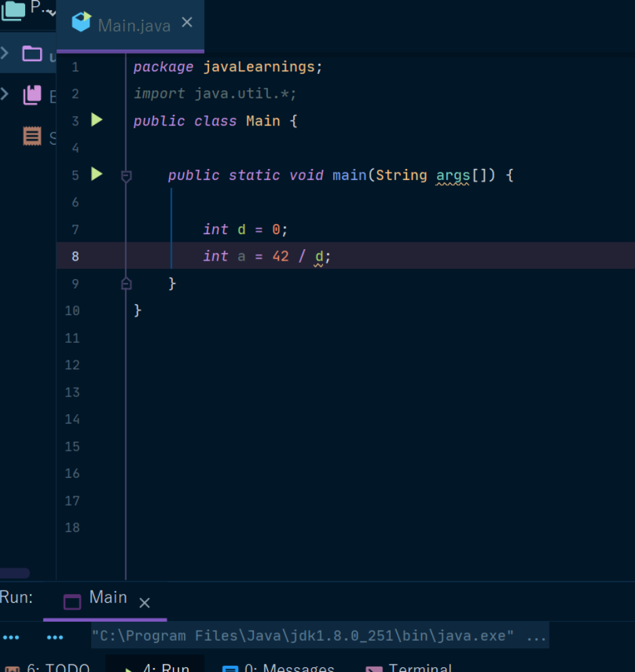Click the project folder icon in tree
The image size is (635, 672).
tap(32, 54)
